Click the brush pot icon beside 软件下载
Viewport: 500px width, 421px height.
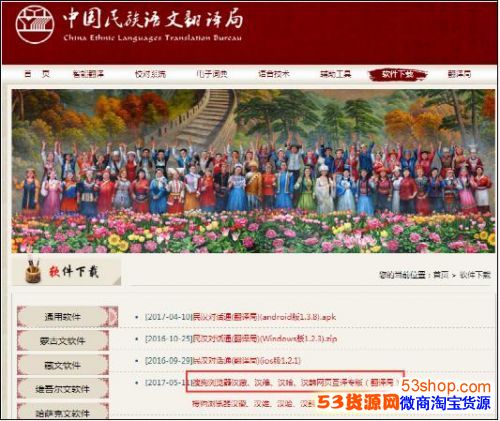33,270
